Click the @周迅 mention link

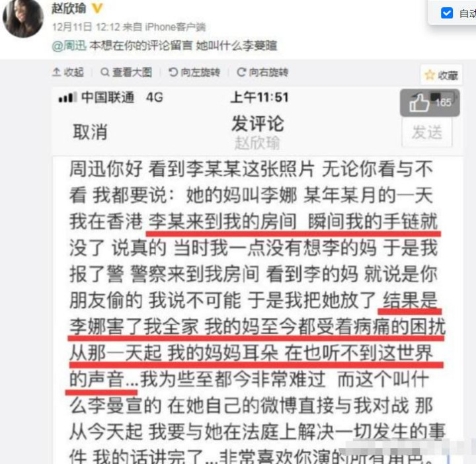69,46
